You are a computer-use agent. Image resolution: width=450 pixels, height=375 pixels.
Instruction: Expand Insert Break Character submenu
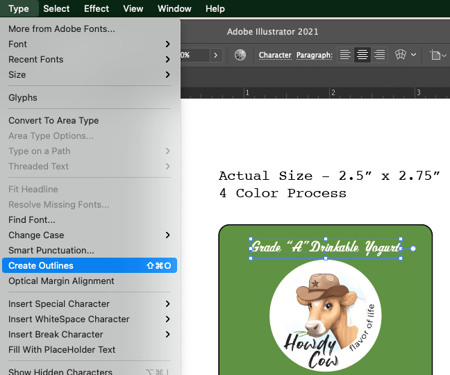(x=89, y=334)
